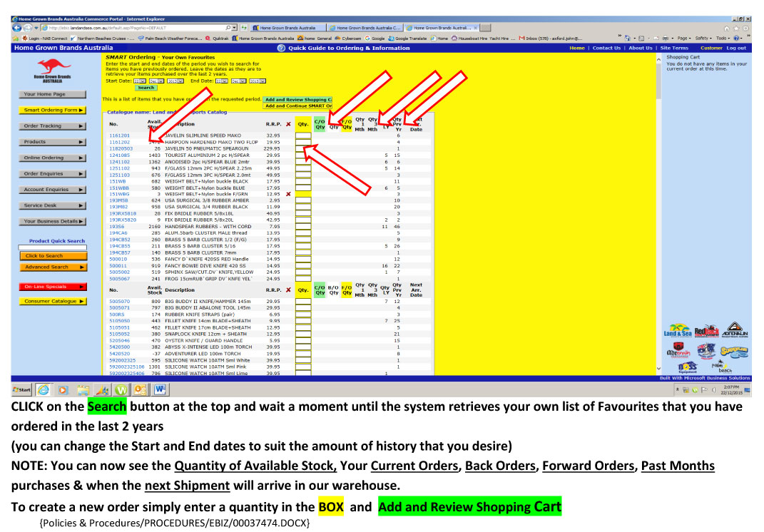Open the Word icon in the taskbar
Image resolution: width=764 pixels, height=532 pixels.
click(158, 389)
